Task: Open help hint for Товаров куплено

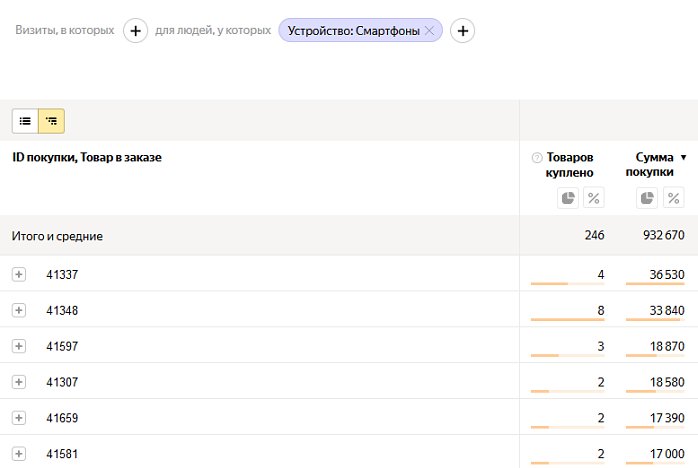Action: click(537, 158)
